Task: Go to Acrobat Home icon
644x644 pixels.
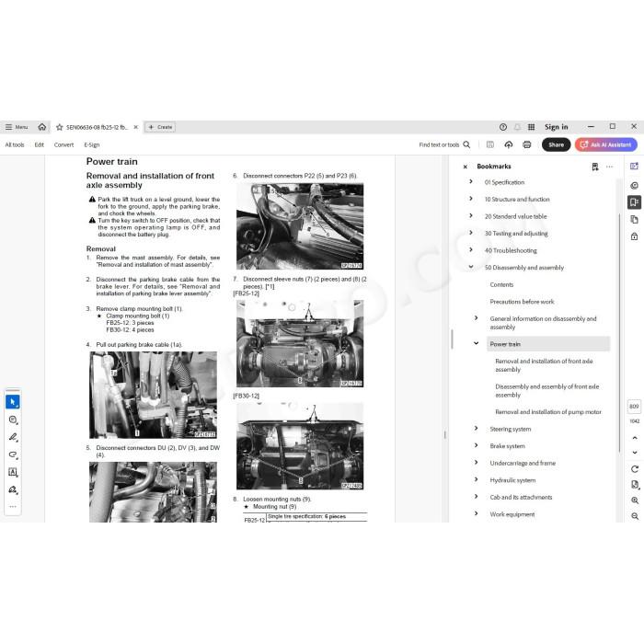Action: 42,127
